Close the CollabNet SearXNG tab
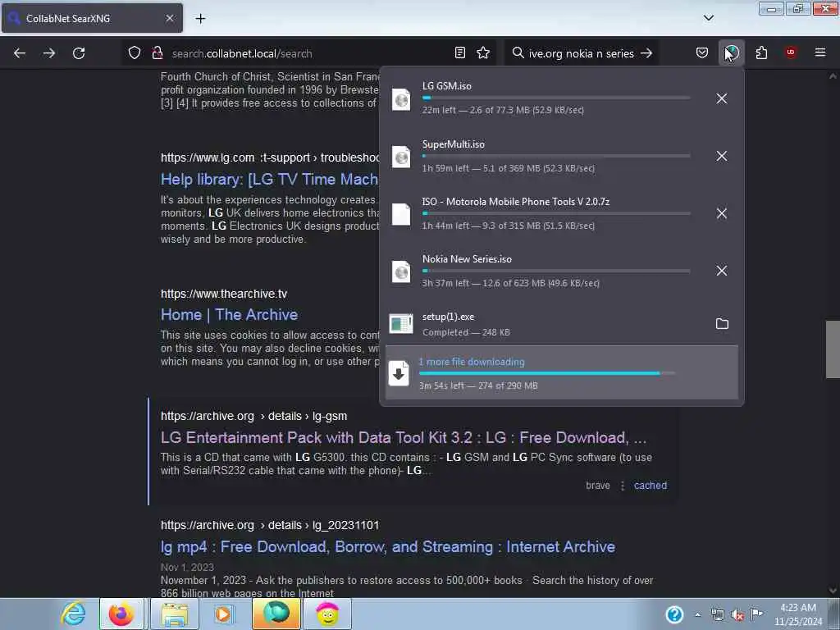Viewport: 840px width, 630px height. click(170, 18)
